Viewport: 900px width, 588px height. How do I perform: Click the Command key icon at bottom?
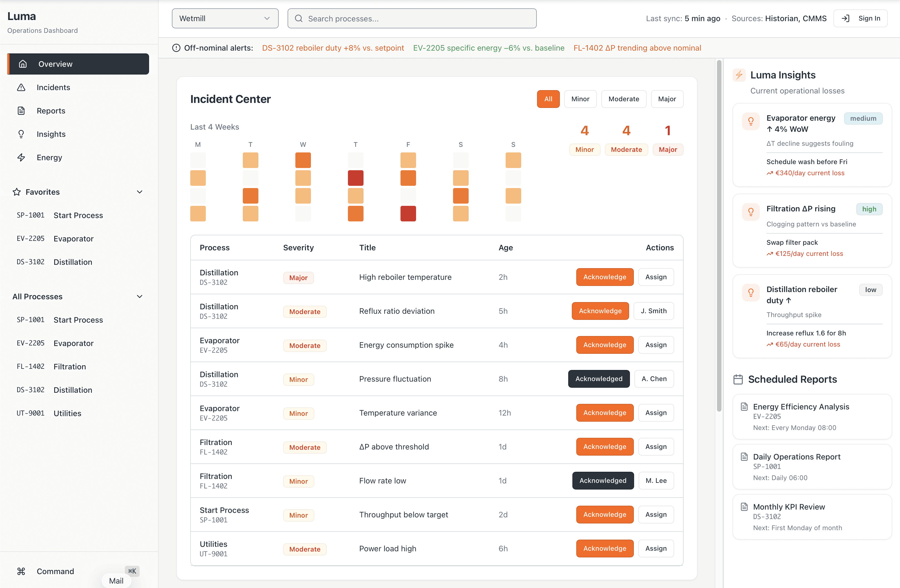[21, 571]
